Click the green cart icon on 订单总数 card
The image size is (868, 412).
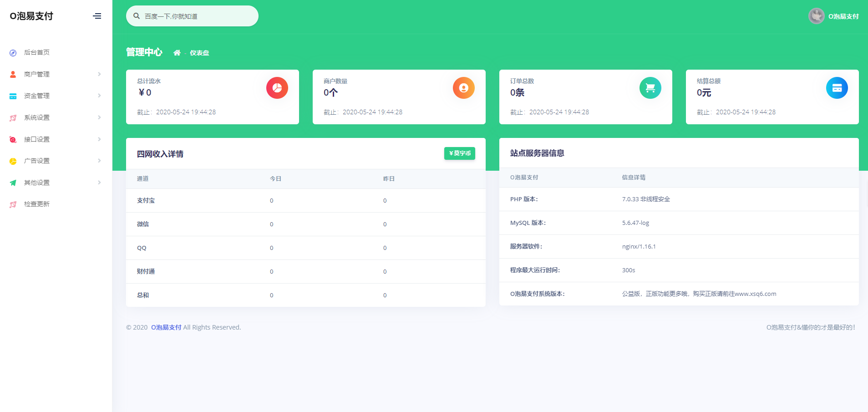click(x=650, y=88)
